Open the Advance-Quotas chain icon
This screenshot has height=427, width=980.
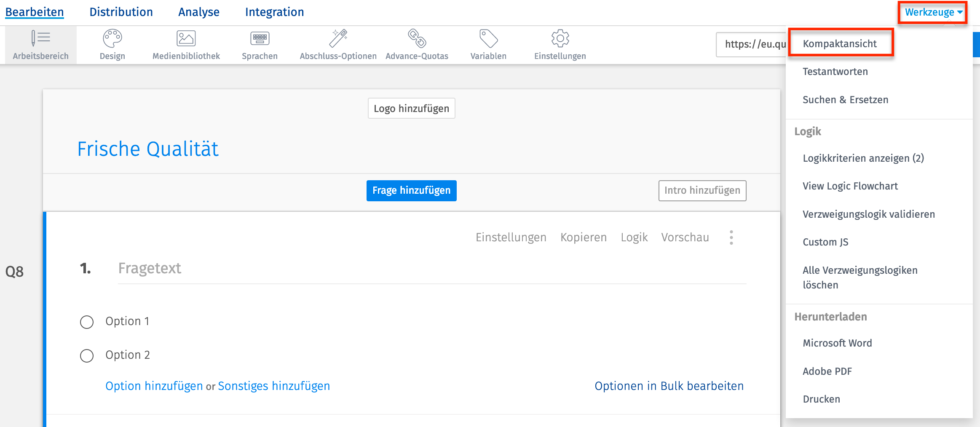[417, 39]
